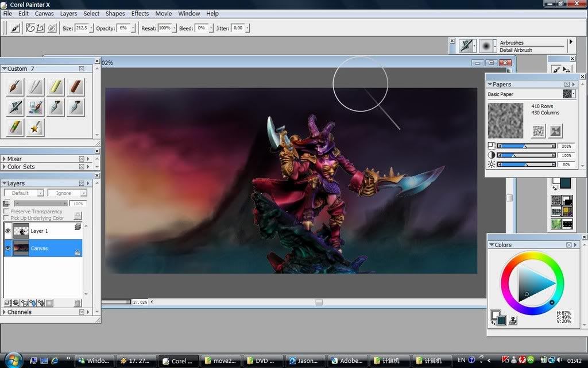
Task: Click the Windows Start orb
Action: 14,360
